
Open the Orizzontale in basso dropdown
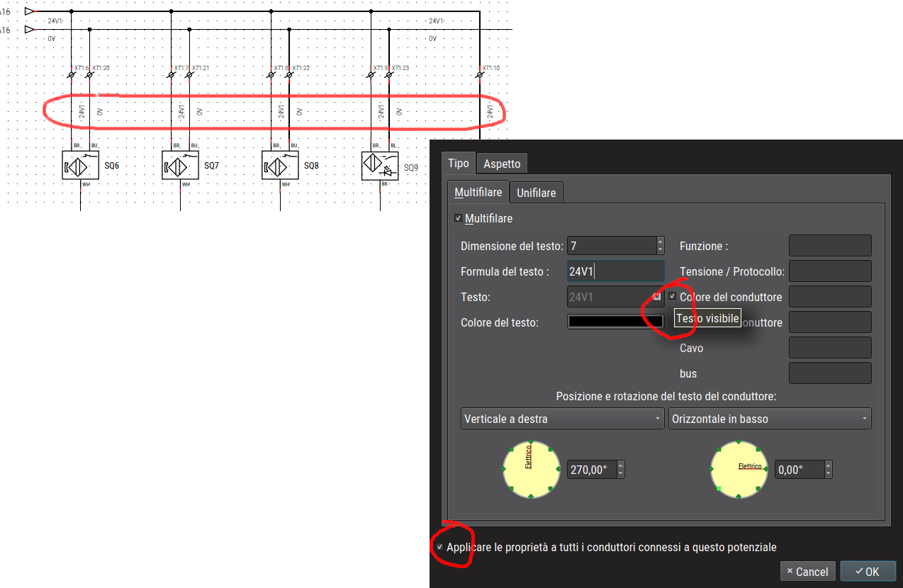[770, 419]
